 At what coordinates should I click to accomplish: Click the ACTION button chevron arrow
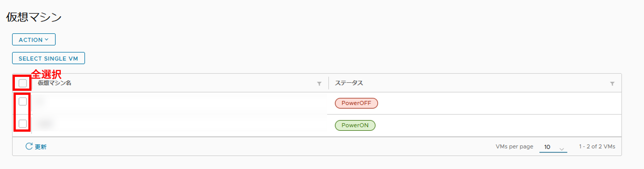coord(47,40)
